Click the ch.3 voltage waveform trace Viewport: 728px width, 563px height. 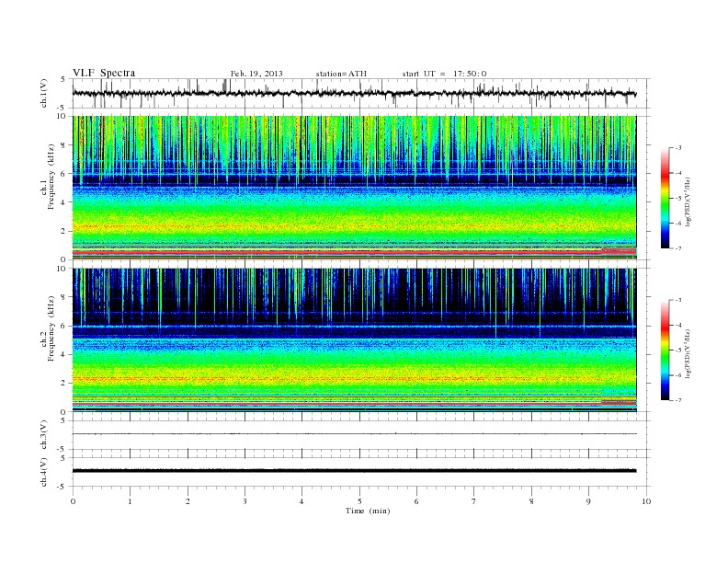[x=354, y=434]
